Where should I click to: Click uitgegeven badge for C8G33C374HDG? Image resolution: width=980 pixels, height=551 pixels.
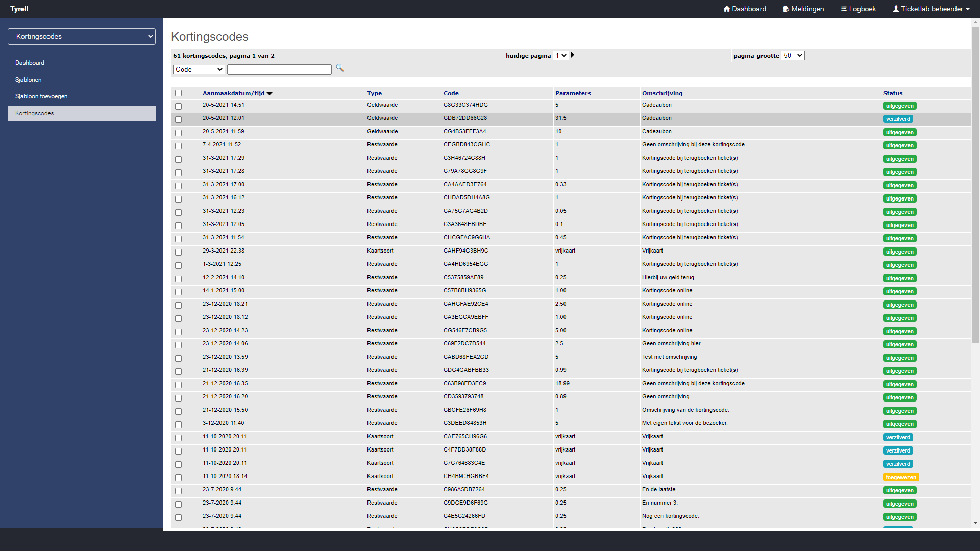click(899, 106)
